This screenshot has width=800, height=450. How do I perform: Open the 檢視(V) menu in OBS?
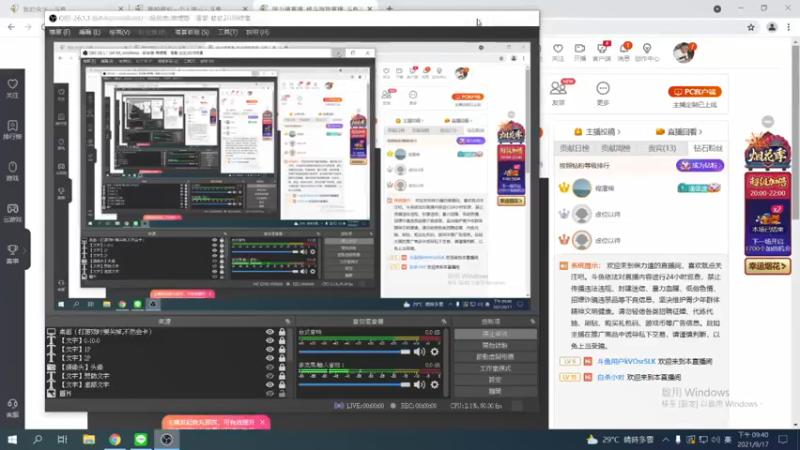coord(119,32)
